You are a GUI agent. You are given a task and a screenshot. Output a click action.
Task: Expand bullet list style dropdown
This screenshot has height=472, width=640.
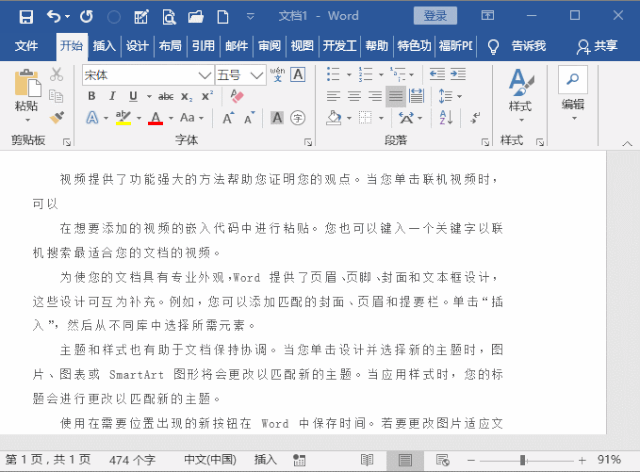(x=349, y=75)
